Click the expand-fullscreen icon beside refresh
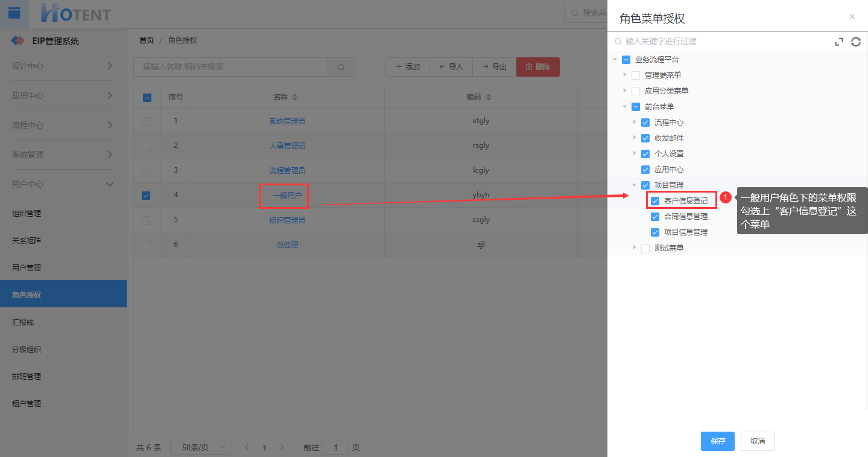Viewport: 868px width, 457px height. coord(838,42)
